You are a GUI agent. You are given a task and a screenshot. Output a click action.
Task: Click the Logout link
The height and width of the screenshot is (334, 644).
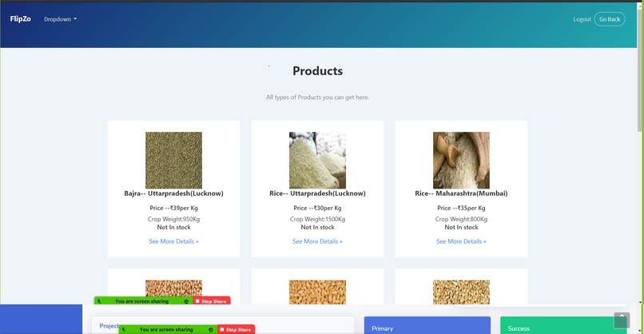[x=582, y=19]
